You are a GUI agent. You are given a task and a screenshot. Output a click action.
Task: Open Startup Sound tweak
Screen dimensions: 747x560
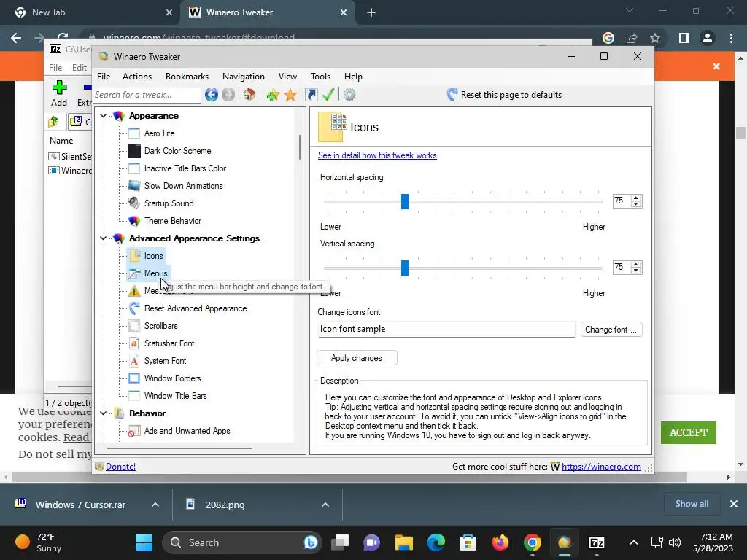pyautogui.click(x=169, y=203)
